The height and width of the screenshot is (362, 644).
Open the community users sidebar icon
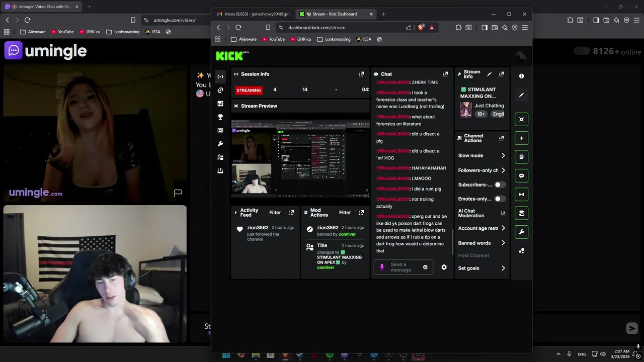coord(220,157)
